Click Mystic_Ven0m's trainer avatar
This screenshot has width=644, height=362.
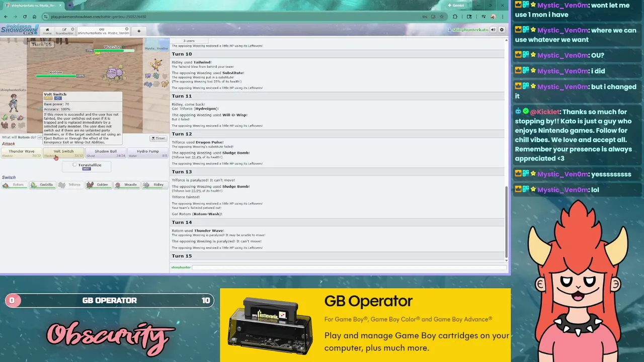click(x=157, y=64)
